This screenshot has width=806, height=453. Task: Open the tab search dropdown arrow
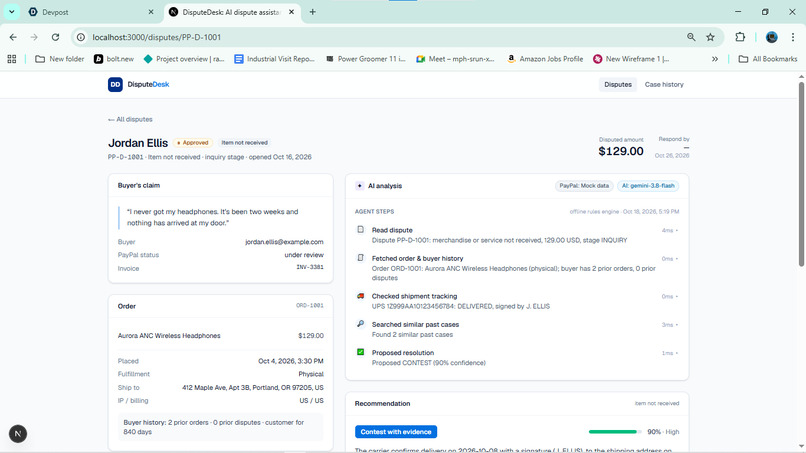pyautogui.click(x=11, y=12)
